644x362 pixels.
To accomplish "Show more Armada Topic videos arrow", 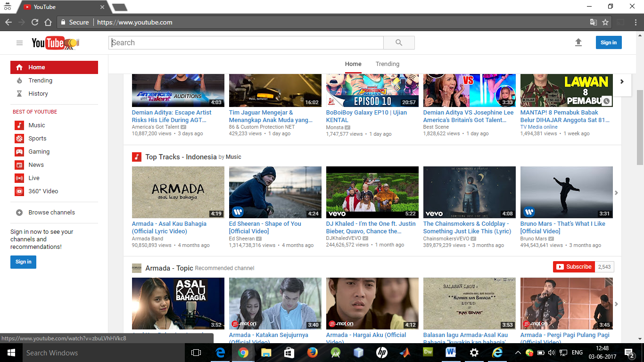I will [x=616, y=304].
